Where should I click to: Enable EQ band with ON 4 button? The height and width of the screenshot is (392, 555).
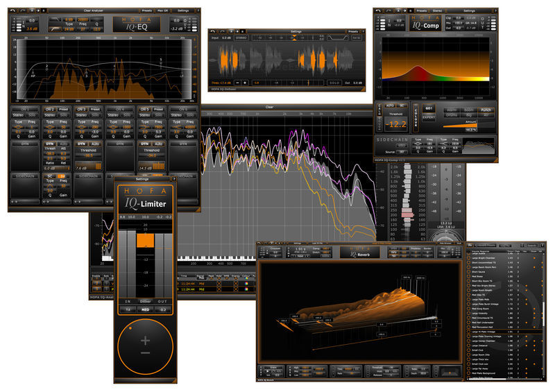coord(119,110)
